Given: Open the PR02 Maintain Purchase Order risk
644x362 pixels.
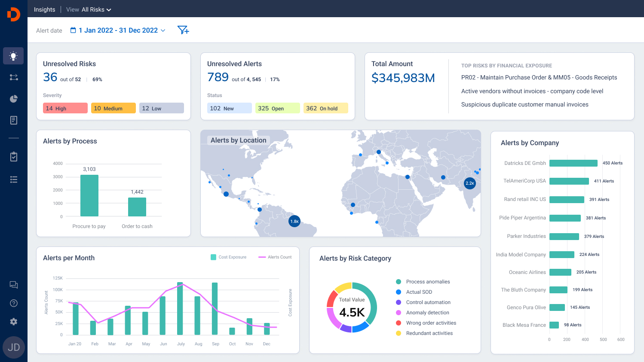Looking at the screenshot, I should [x=539, y=78].
